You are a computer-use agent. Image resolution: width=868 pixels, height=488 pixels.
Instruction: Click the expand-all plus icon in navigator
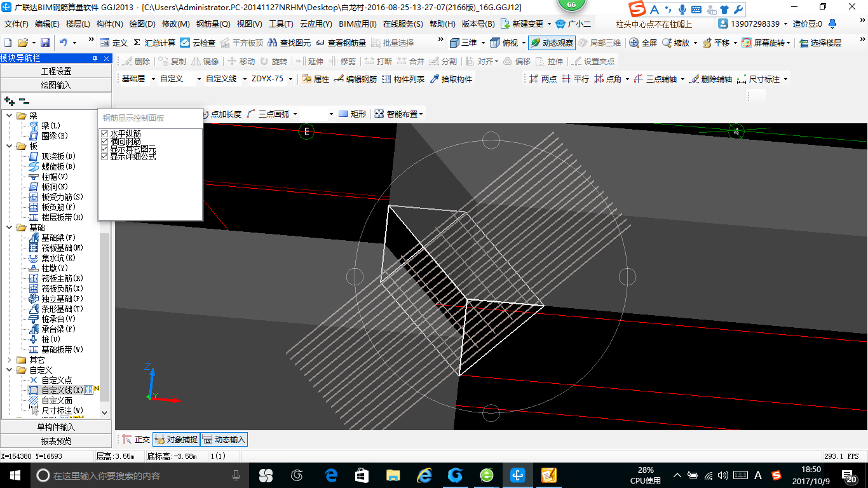9,101
